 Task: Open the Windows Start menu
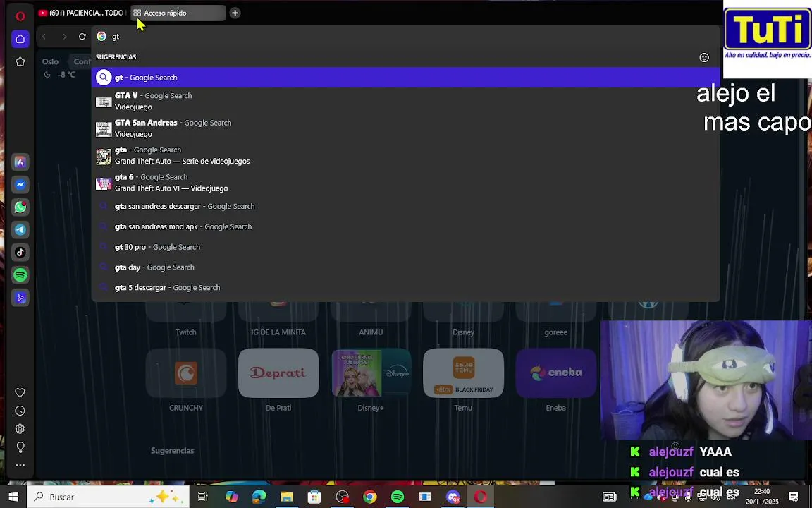13,497
